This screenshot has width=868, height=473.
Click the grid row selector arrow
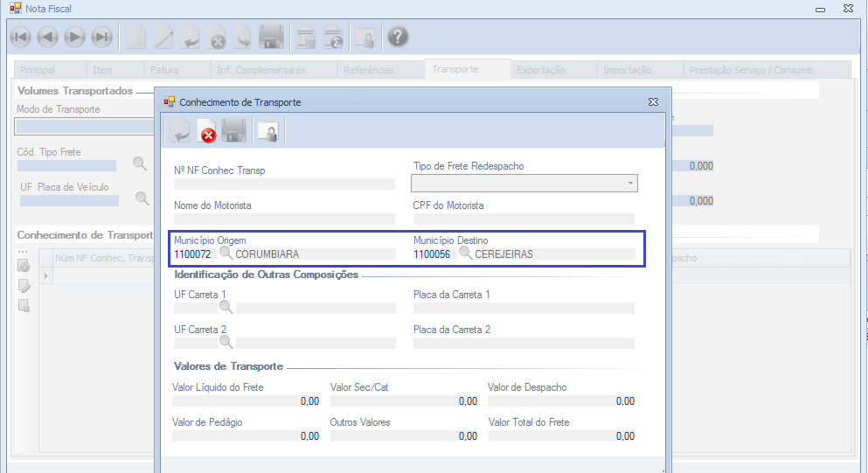coord(46,275)
